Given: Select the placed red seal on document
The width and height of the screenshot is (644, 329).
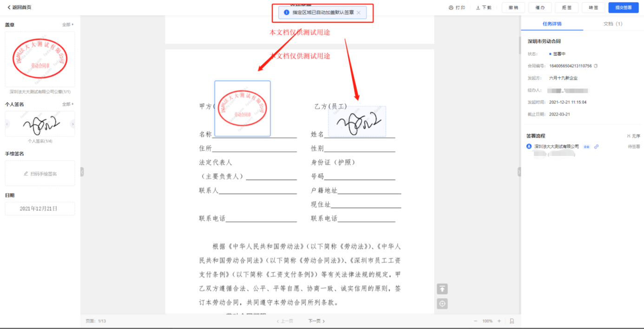Looking at the screenshot, I should point(243,109).
